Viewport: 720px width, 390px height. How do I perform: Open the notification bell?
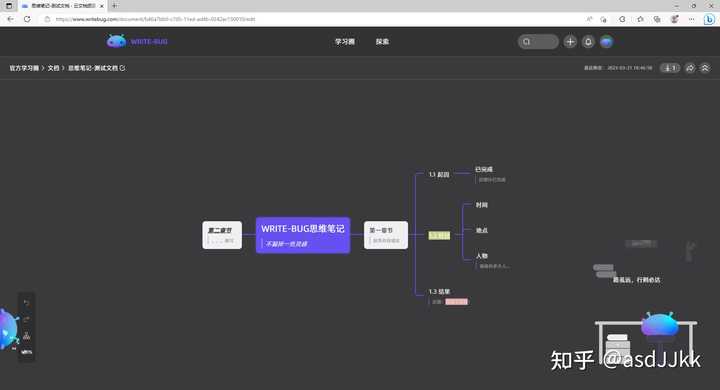pos(588,42)
